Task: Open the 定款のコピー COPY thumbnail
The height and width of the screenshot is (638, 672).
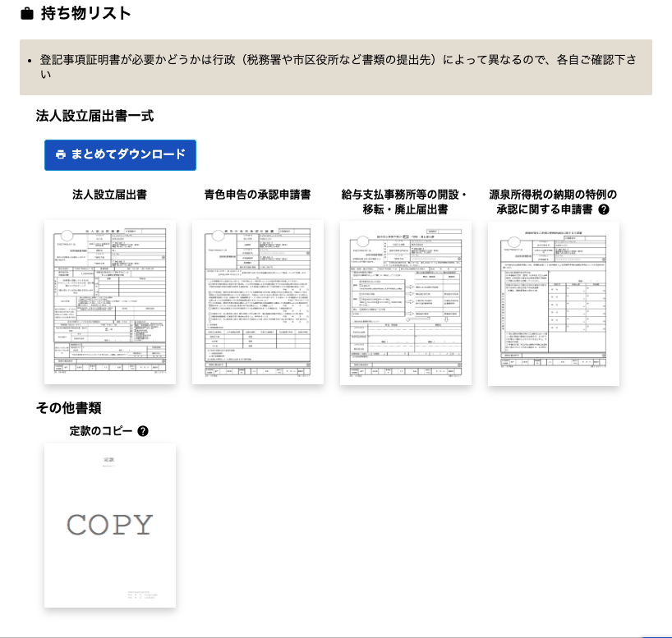Action: [110, 526]
